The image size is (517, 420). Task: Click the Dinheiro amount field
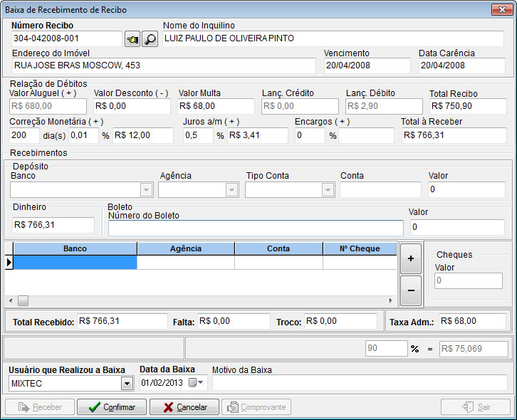53,225
